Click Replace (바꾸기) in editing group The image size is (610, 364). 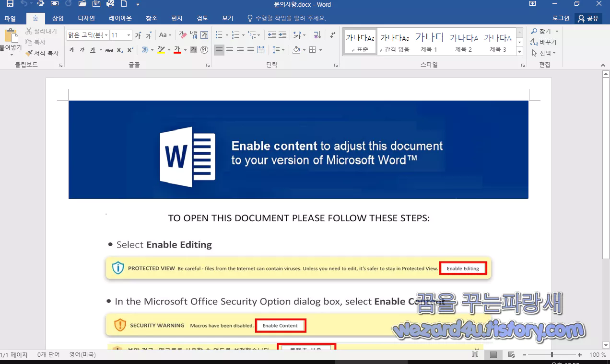coord(543,42)
